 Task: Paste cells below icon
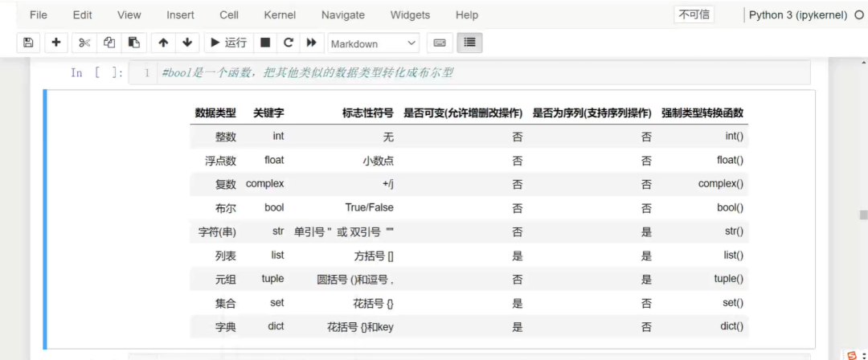coord(134,43)
